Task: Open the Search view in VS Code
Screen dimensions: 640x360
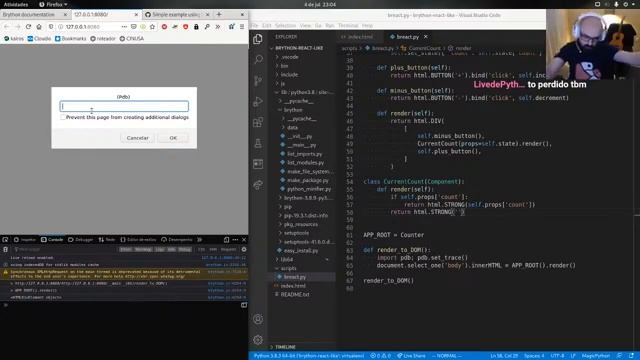Action: pyautogui.click(x=258, y=60)
